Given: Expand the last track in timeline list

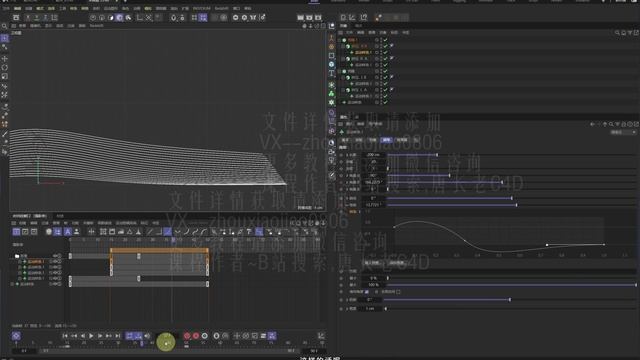Looking at the screenshot, I should pos(12,284).
